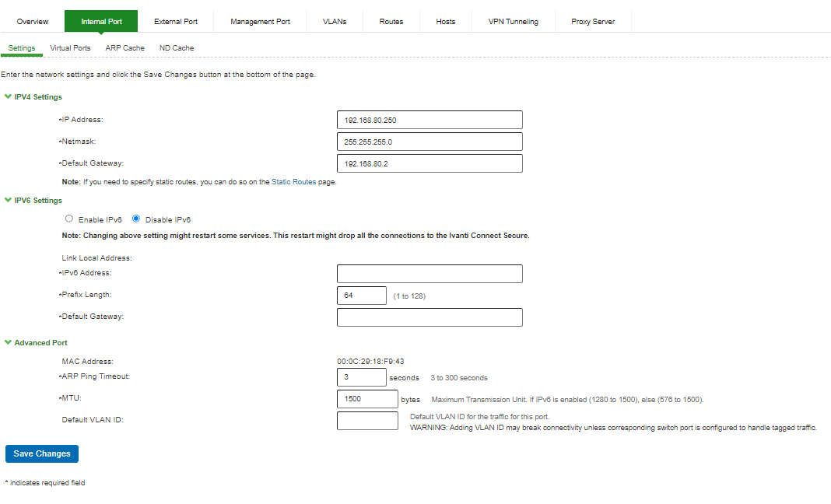Collapse the IPV4 Settings section
831x504 pixels.
(9, 97)
